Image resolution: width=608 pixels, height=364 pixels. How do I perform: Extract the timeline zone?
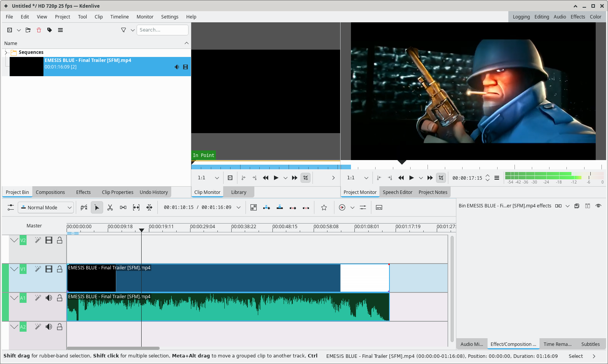click(293, 207)
